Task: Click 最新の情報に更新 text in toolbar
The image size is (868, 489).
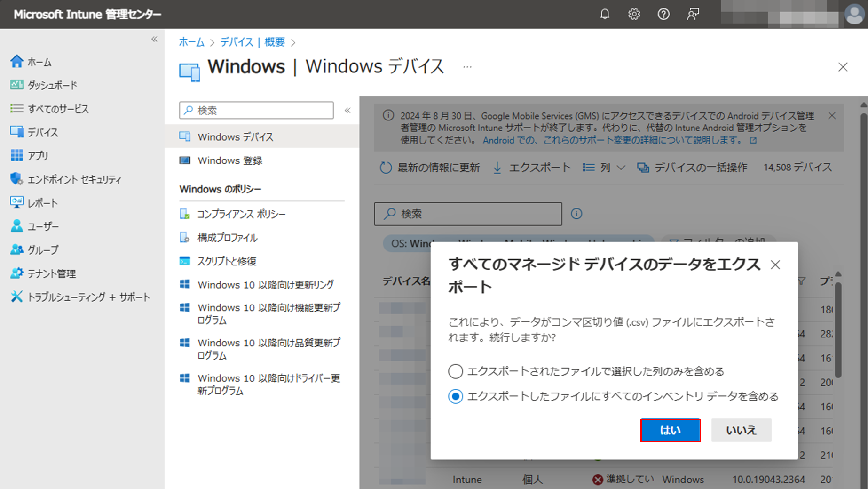Action: coord(438,168)
